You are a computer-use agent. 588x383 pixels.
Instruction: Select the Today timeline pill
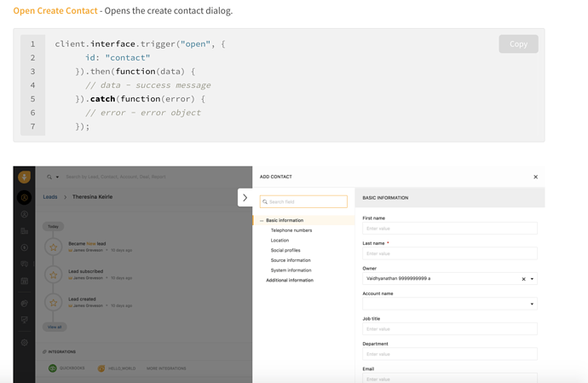point(53,226)
